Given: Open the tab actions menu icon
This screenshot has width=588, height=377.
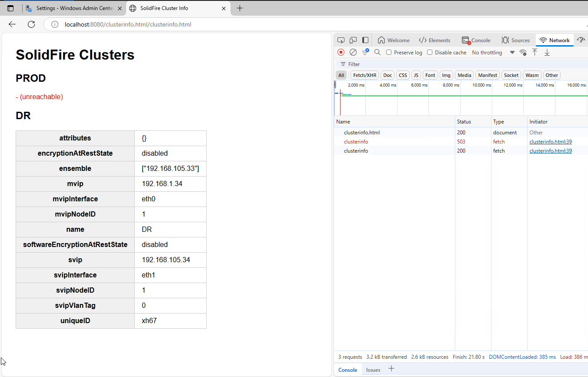Looking at the screenshot, I should (10, 8).
